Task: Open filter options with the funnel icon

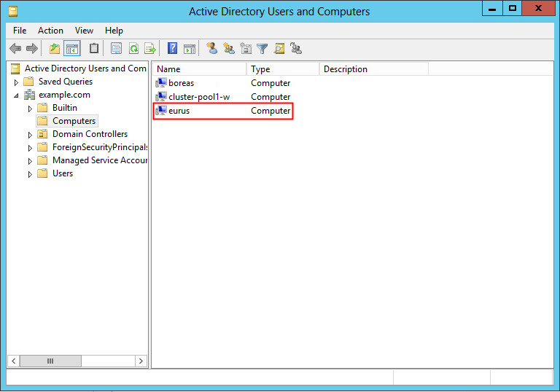Action: (262, 49)
